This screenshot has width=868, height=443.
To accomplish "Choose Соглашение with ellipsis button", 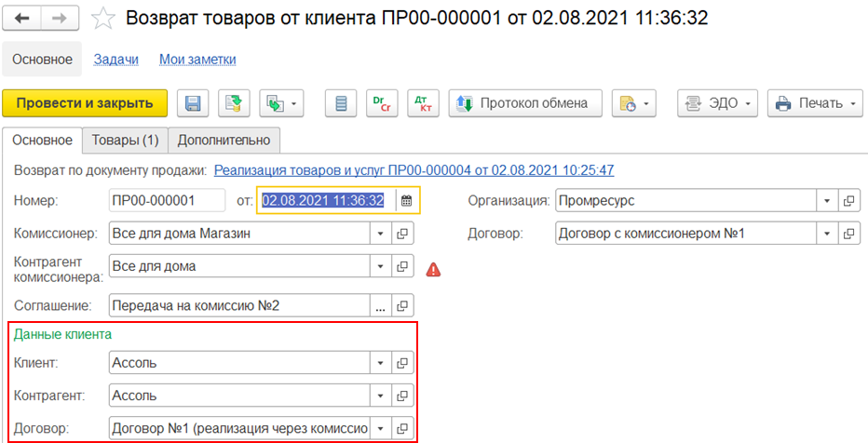I will pyautogui.click(x=380, y=305).
